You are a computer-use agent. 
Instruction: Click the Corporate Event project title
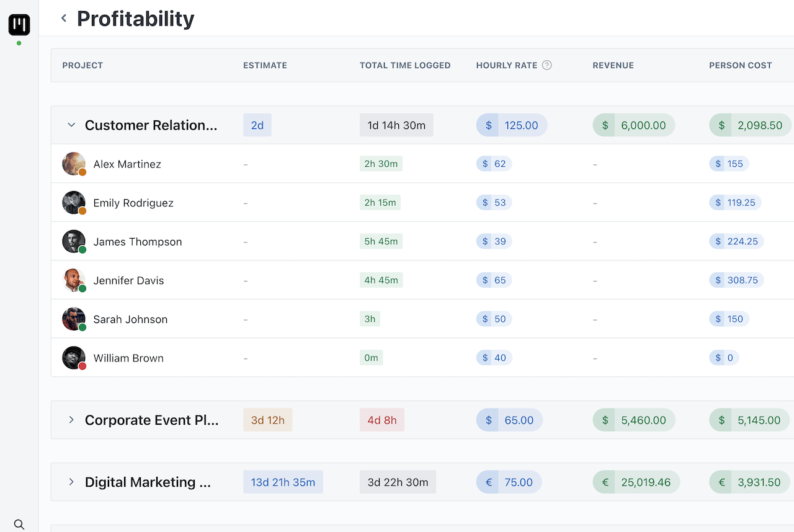pyautogui.click(x=151, y=420)
